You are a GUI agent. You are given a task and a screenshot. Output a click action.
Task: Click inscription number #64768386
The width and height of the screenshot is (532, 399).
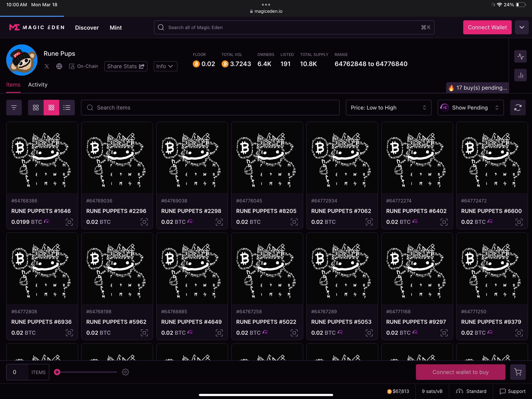pyautogui.click(x=24, y=201)
